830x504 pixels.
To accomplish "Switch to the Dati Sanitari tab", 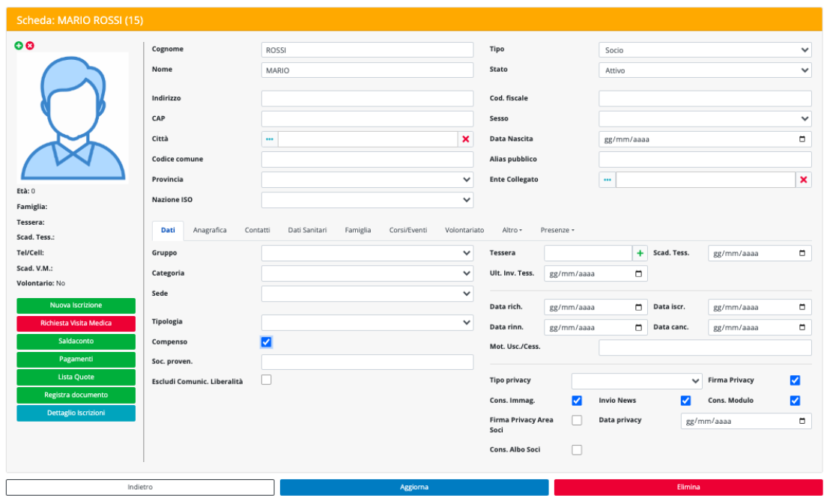I will coord(307,230).
